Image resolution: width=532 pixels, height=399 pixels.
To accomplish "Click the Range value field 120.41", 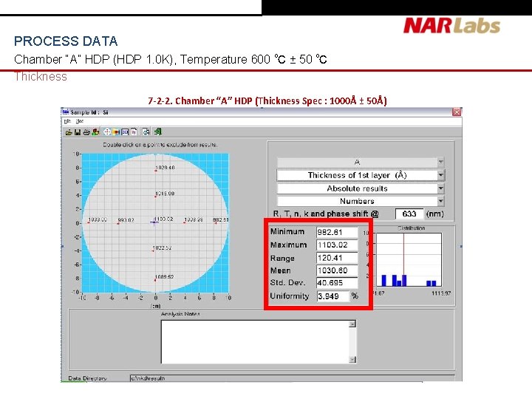I will (337, 258).
